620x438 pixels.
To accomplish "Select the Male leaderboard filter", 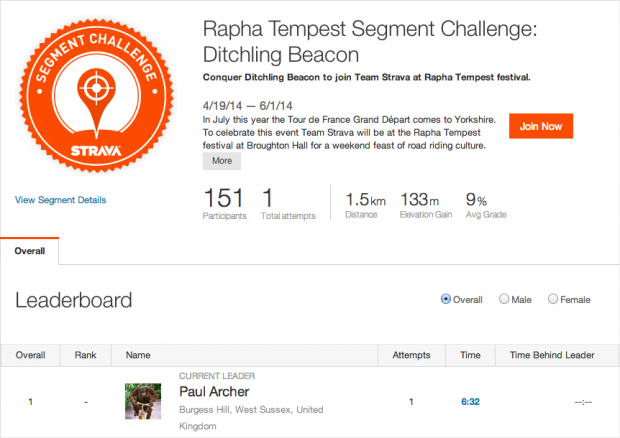I will click(x=505, y=299).
